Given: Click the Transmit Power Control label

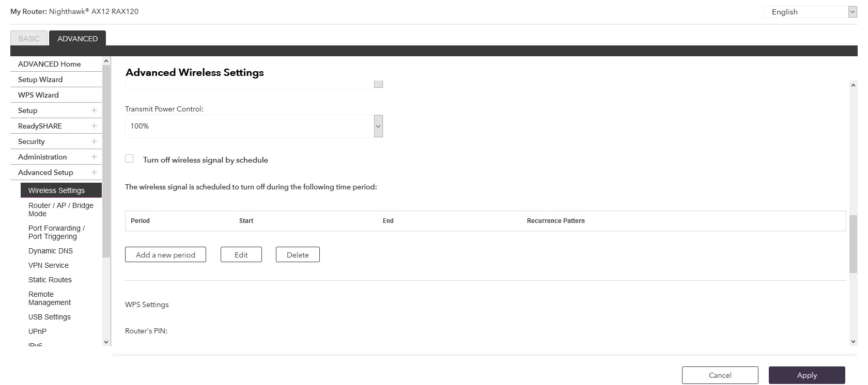Looking at the screenshot, I should point(164,109).
